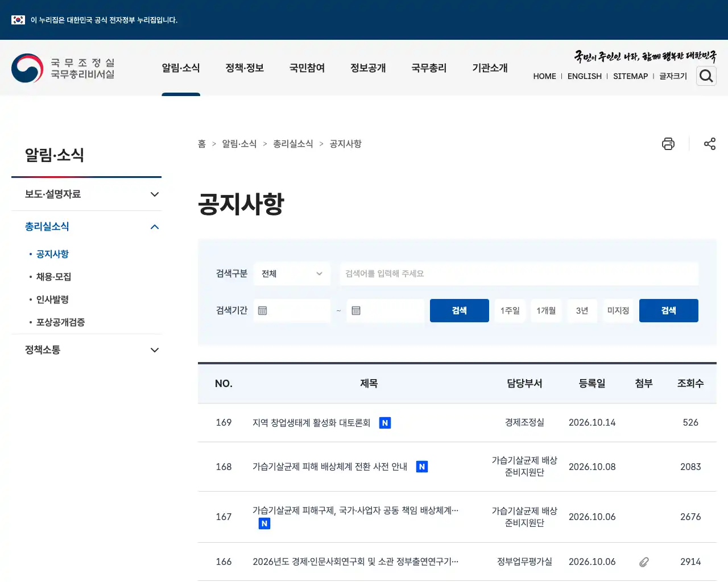The image size is (728, 582).
Task: Select 포상공개검증 in the sidebar submenu
Action: [60, 322]
